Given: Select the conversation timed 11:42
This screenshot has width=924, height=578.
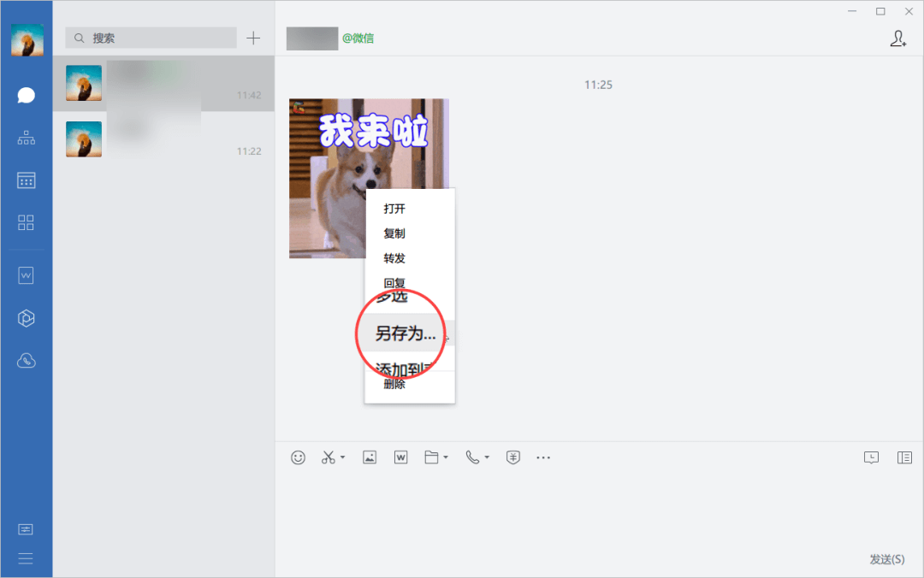Looking at the screenshot, I should (163, 84).
